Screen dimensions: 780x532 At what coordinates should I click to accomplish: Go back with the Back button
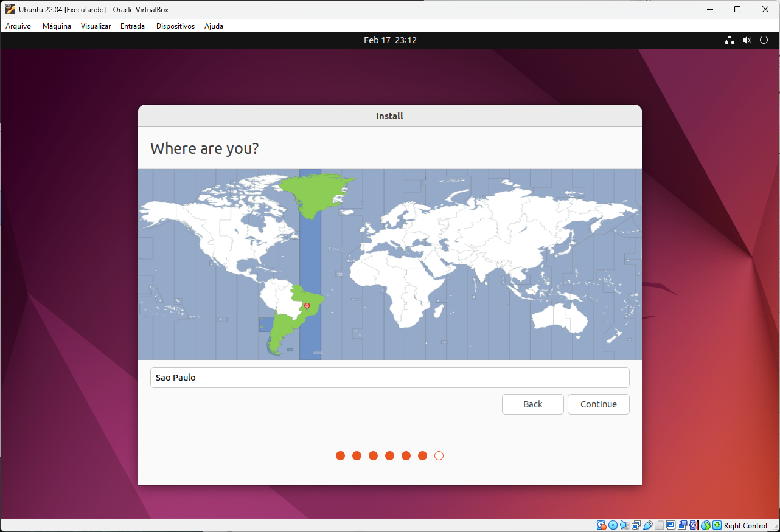pyautogui.click(x=532, y=404)
